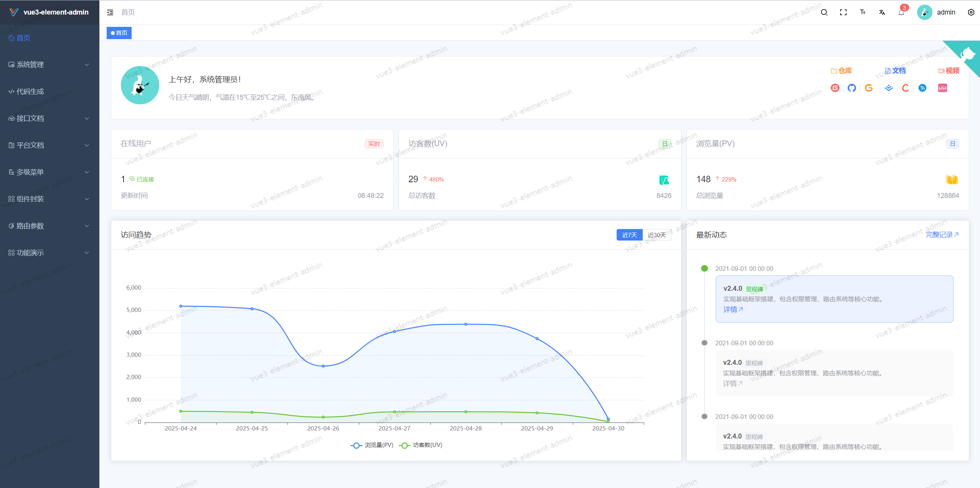Expand the 多级菜单 section
Image resolution: width=980 pixels, height=488 pixels.
30,172
